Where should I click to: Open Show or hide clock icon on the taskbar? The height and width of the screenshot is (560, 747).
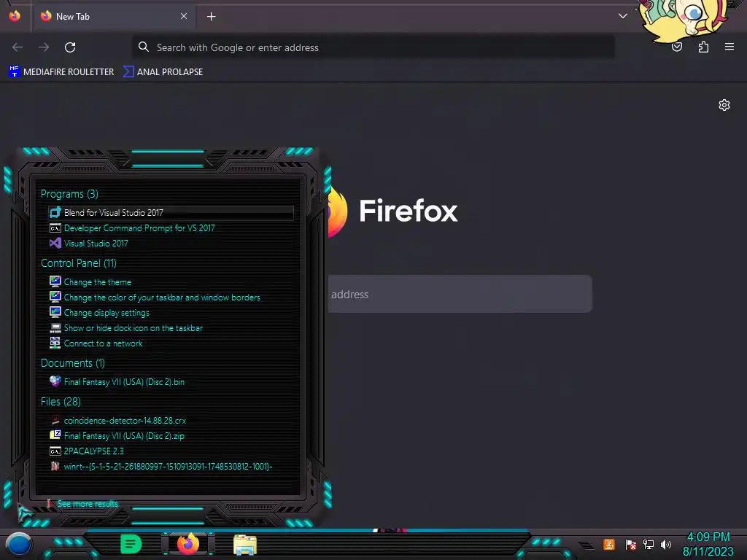[x=133, y=328]
